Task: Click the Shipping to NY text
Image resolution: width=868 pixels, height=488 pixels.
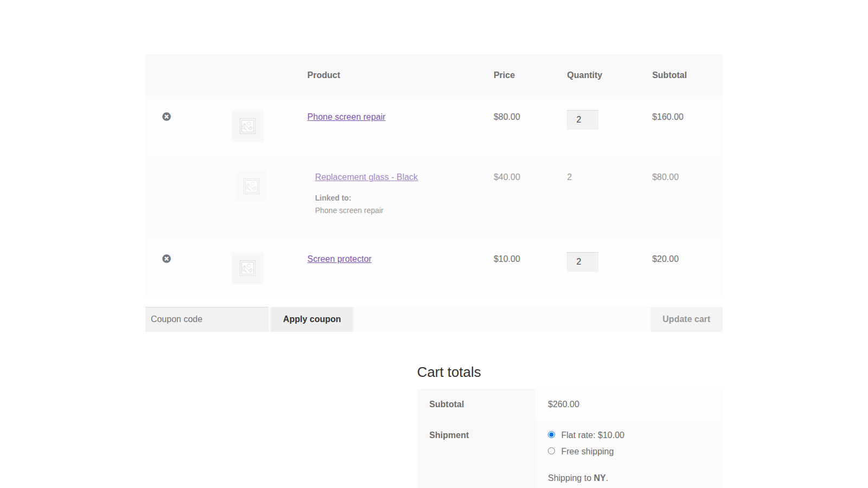Action: point(578,478)
